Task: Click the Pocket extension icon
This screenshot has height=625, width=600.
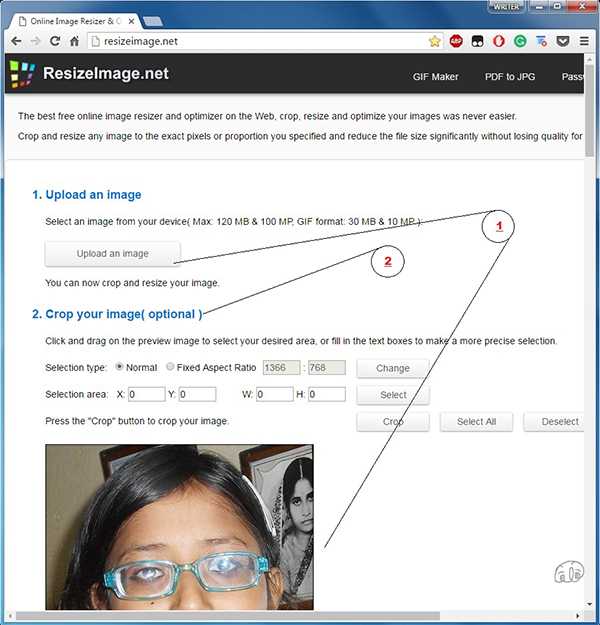Action: coord(563,41)
